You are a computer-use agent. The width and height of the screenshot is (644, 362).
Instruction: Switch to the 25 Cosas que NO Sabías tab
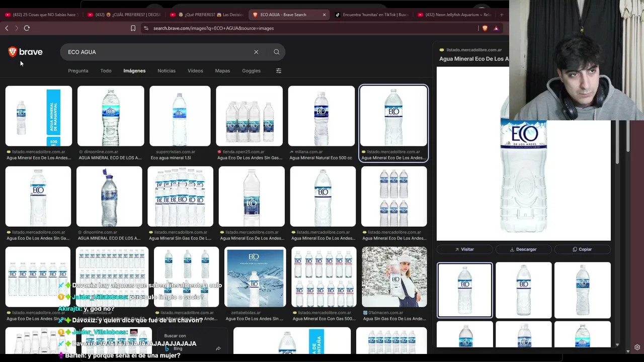pyautogui.click(x=42, y=15)
